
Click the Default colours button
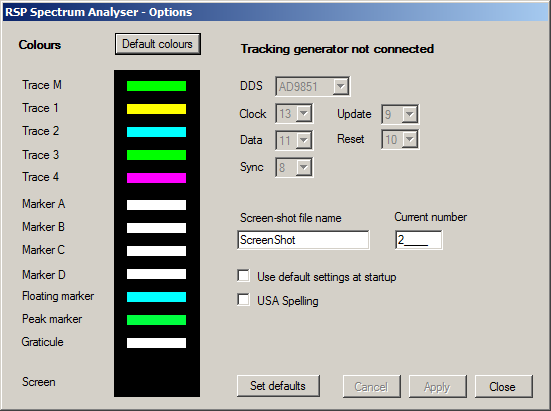click(158, 44)
